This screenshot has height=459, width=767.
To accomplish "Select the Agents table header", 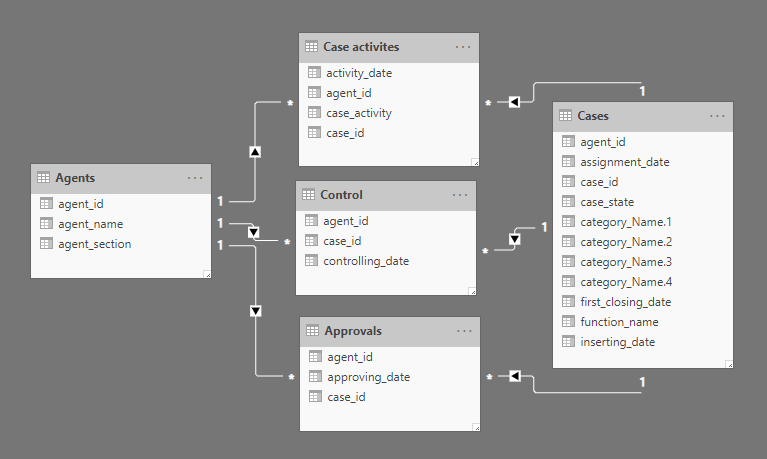I will pyautogui.click(x=121, y=179).
